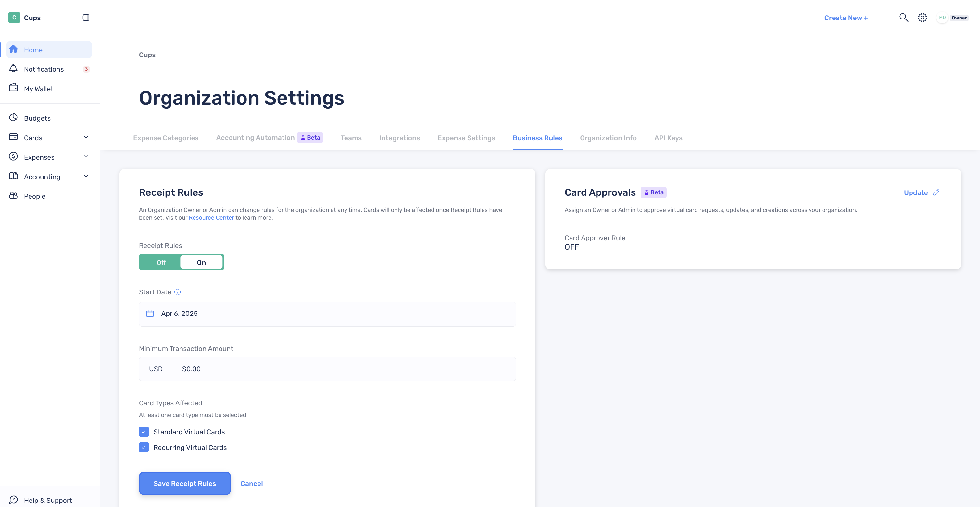
Task: Click the Home house icon
Action: [13, 49]
